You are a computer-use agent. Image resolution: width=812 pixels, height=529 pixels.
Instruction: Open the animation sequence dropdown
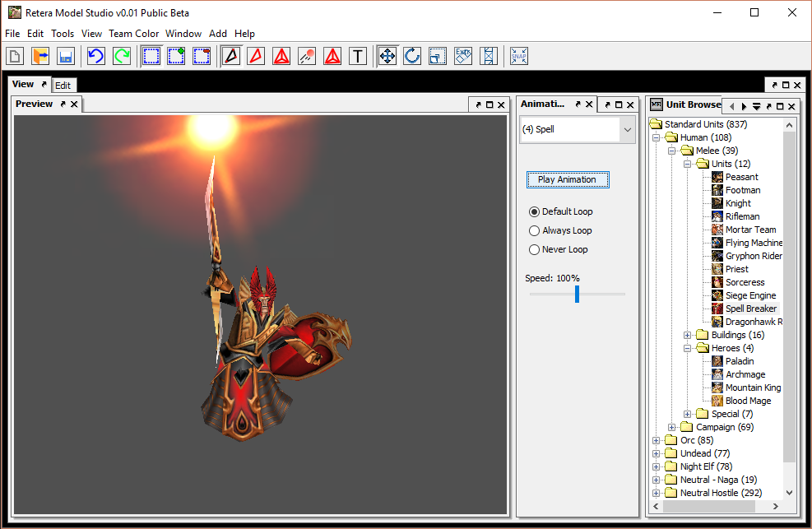pos(628,130)
